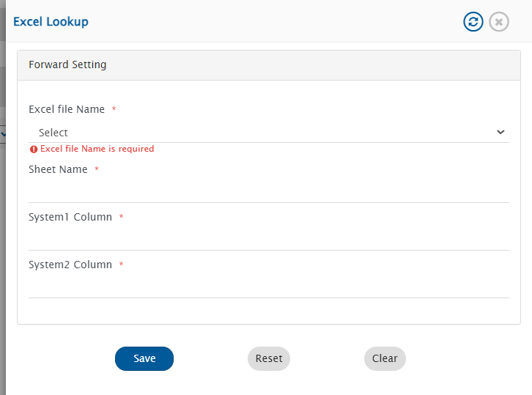The width and height of the screenshot is (532, 395).
Task: Click the circular refresh icon in header
Action: click(x=473, y=22)
